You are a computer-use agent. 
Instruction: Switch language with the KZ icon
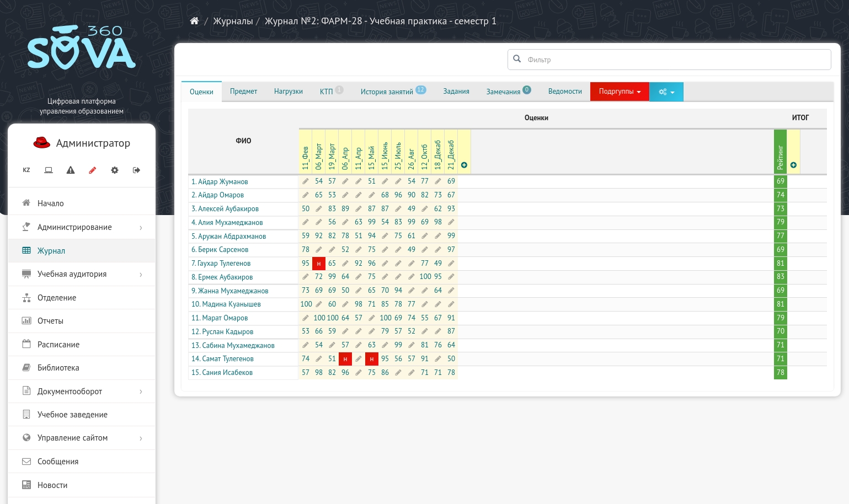(x=26, y=170)
